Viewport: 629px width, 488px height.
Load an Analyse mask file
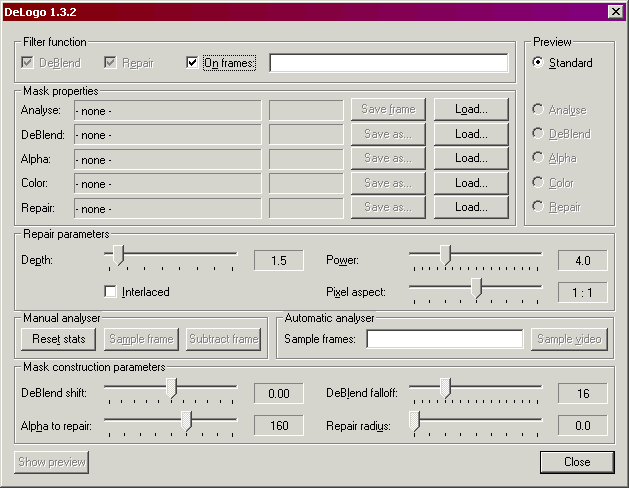471,109
